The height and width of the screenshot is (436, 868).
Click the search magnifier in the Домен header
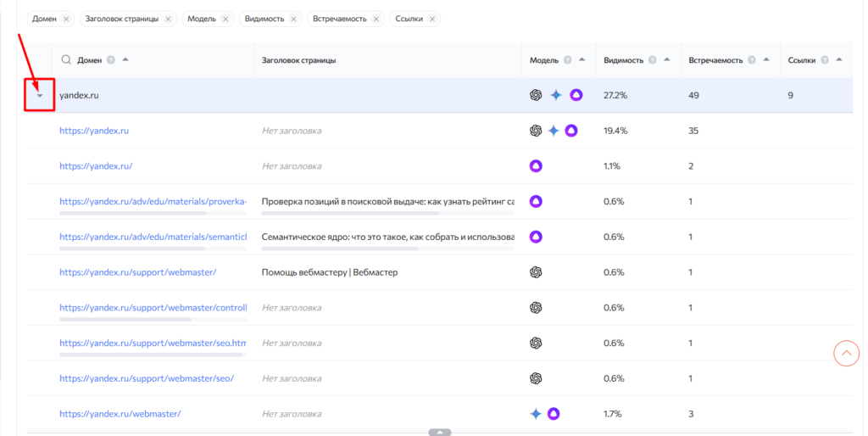tap(66, 60)
